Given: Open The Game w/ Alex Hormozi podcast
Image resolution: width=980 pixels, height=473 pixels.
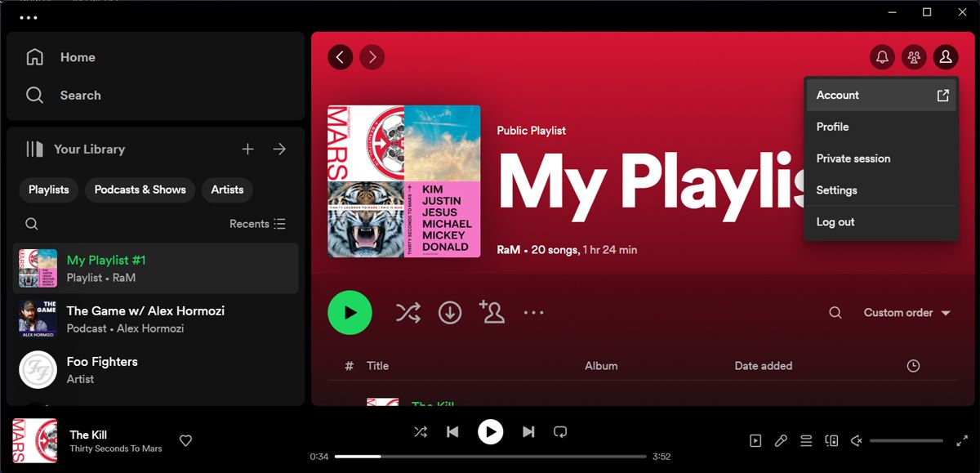Looking at the screenshot, I should (x=155, y=319).
